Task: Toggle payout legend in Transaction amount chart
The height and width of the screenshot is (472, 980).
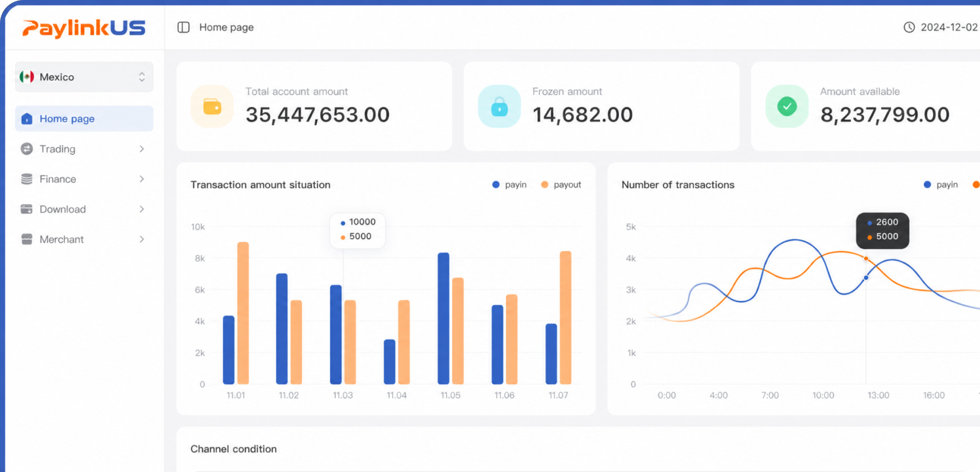Action: (x=561, y=185)
